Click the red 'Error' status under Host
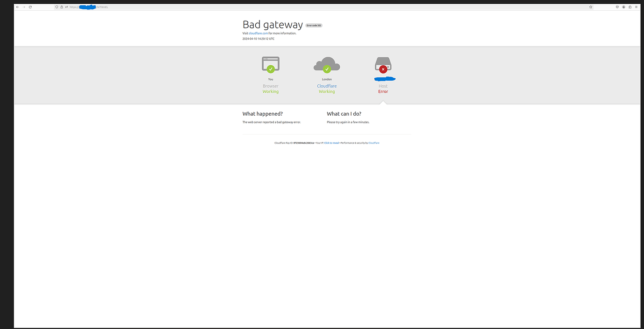 [x=383, y=92]
